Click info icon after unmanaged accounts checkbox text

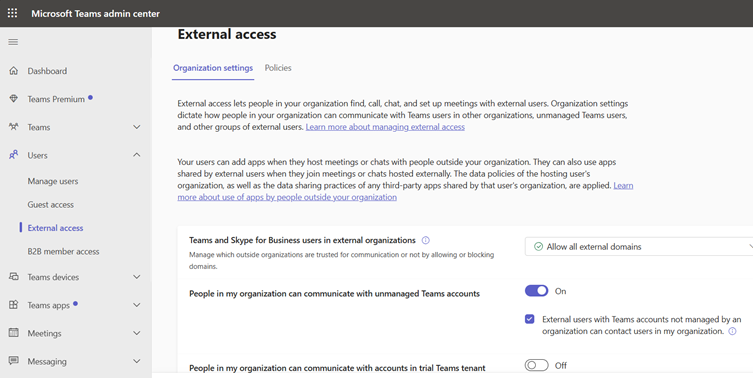[732, 331]
